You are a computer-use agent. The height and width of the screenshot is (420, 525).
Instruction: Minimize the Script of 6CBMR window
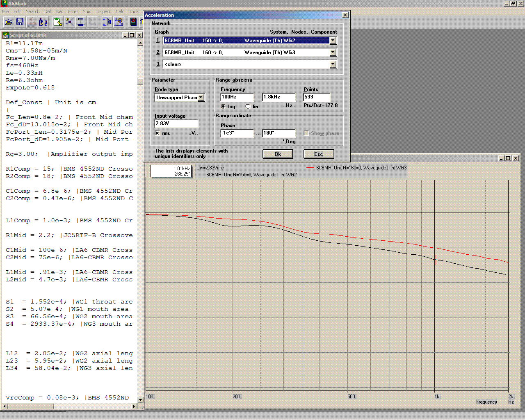[x=126, y=35]
